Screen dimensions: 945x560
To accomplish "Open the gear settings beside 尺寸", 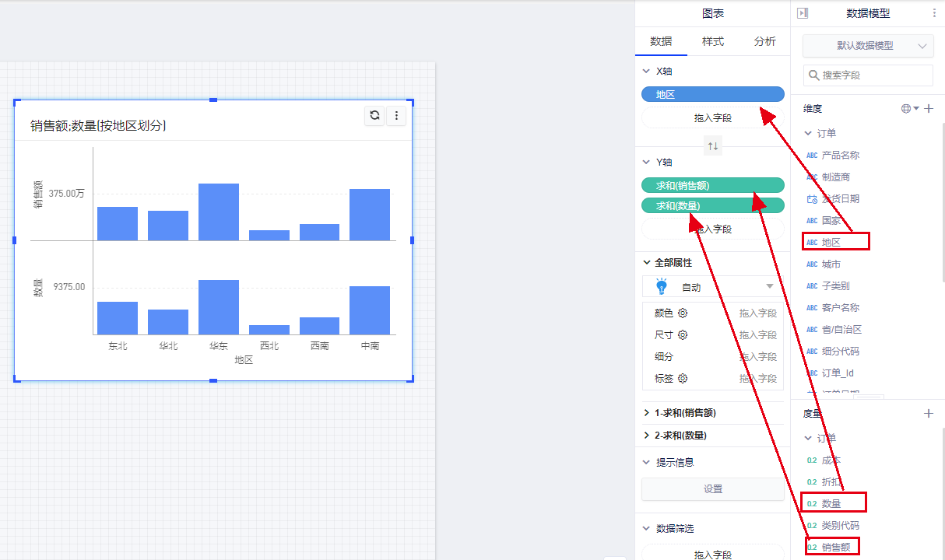I will (x=683, y=335).
